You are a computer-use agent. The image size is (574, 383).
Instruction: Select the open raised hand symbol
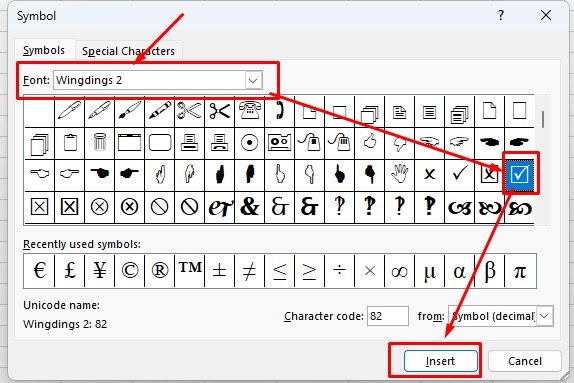point(399,174)
